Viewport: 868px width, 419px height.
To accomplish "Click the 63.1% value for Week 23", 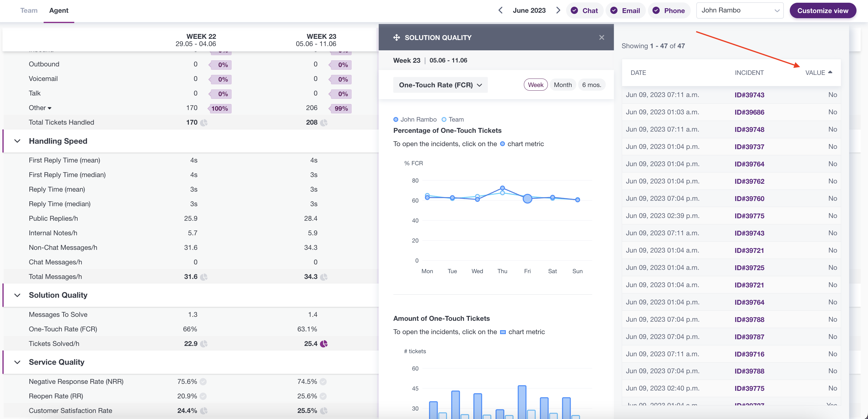I will [307, 329].
